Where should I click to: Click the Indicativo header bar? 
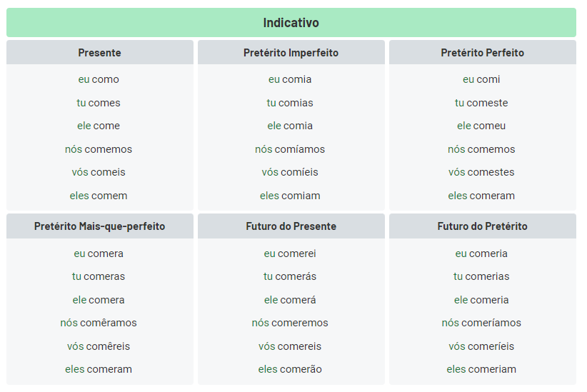pyautogui.click(x=291, y=23)
